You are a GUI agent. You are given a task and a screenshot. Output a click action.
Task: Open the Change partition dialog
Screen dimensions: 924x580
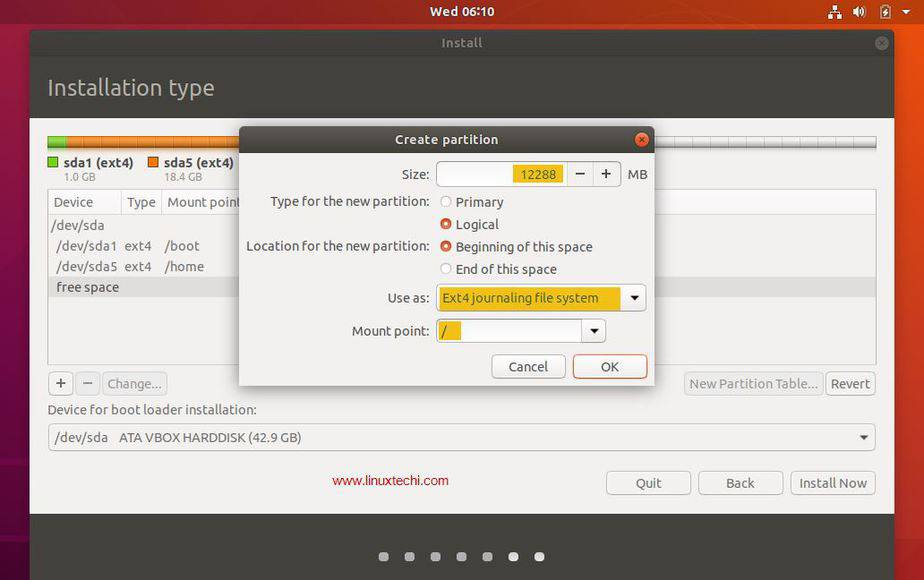(x=134, y=383)
